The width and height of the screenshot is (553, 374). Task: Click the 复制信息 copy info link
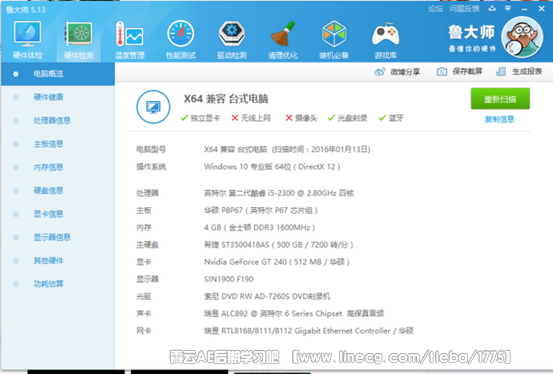[x=499, y=119]
